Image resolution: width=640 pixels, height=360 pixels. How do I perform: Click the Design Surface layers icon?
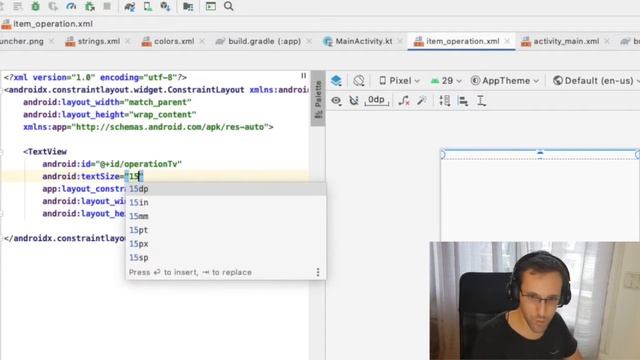(x=336, y=80)
